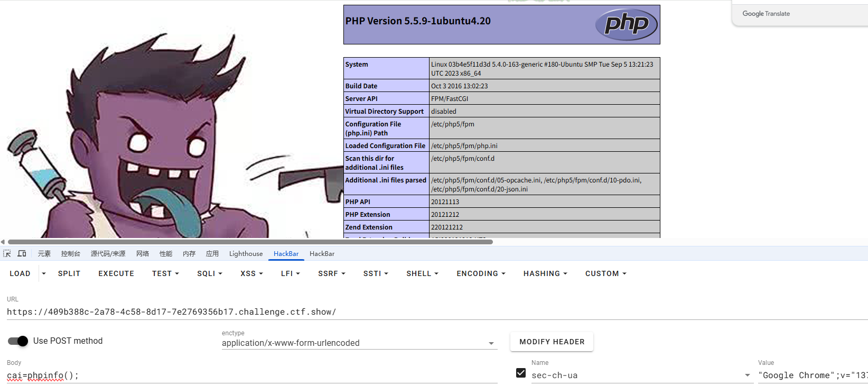This screenshot has width=868, height=385.
Task: Open the arrow menu beside LOAD
Action: click(x=44, y=273)
